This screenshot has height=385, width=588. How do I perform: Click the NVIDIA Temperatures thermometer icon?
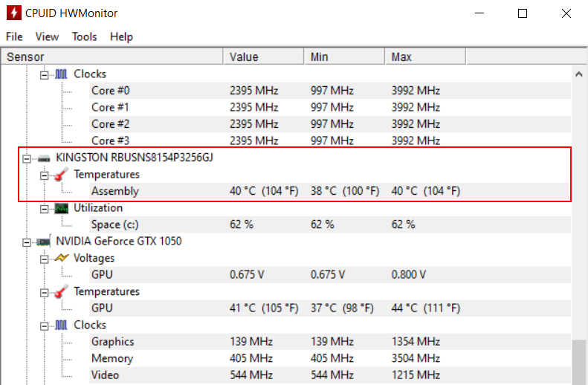tap(61, 291)
